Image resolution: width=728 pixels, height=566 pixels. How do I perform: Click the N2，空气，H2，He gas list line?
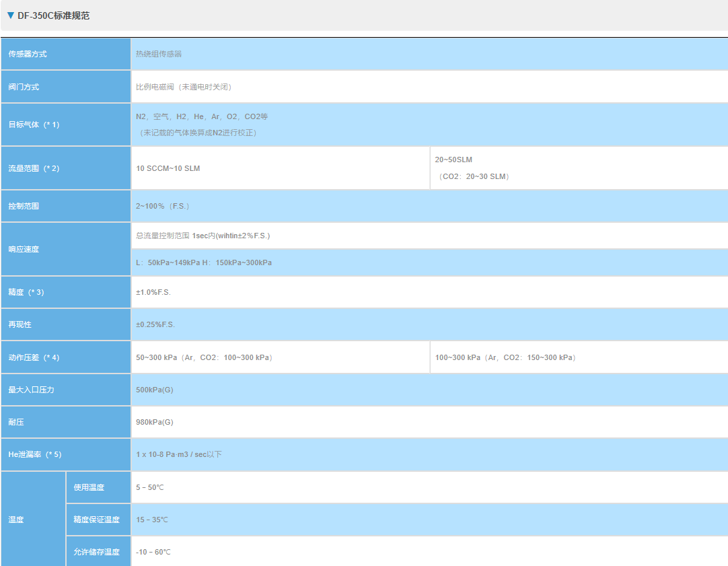pyautogui.click(x=202, y=116)
